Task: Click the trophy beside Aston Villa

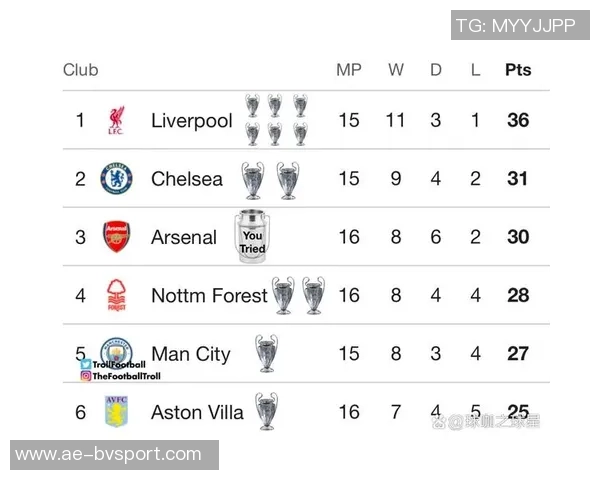Action: pos(266,411)
